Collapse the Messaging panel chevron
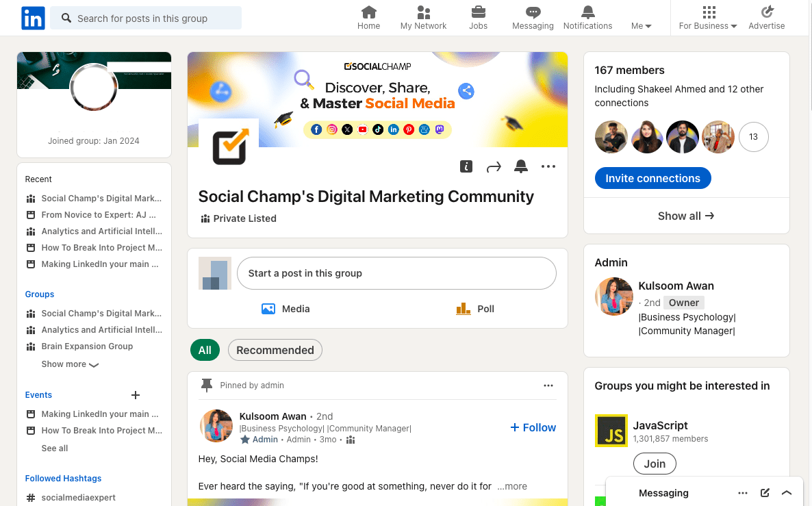 click(787, 492)
